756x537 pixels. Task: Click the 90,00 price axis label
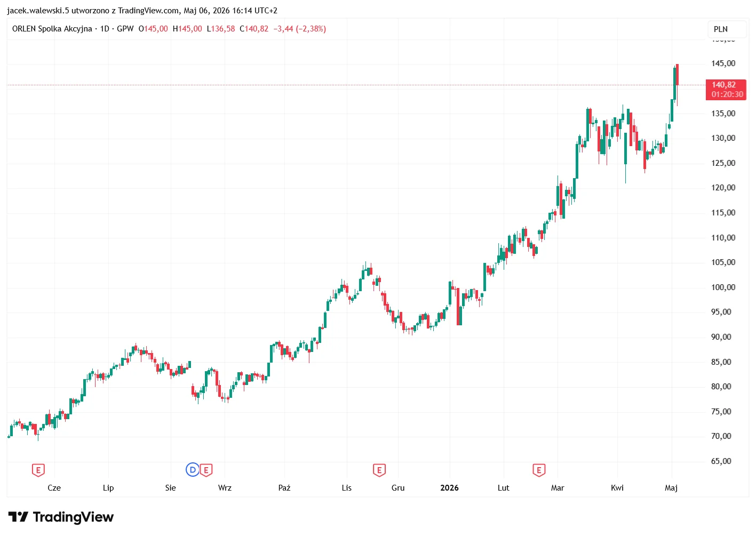tap(721, 337)
